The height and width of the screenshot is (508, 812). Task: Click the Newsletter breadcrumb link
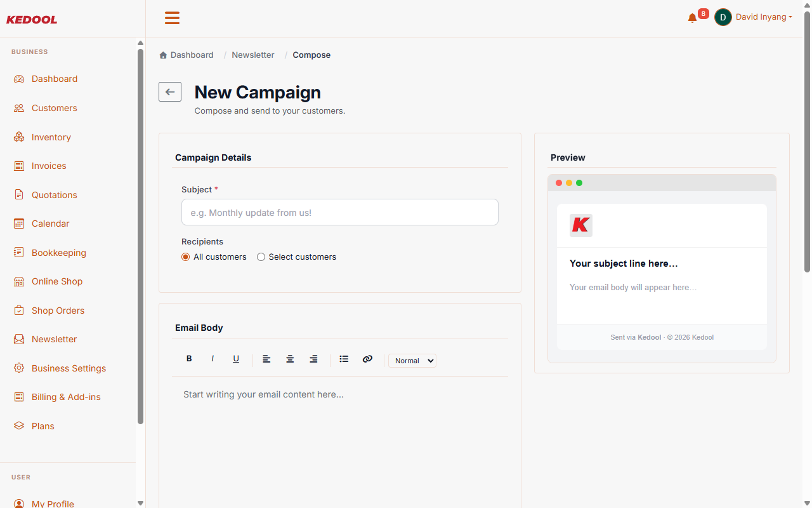tap(253, 55)
